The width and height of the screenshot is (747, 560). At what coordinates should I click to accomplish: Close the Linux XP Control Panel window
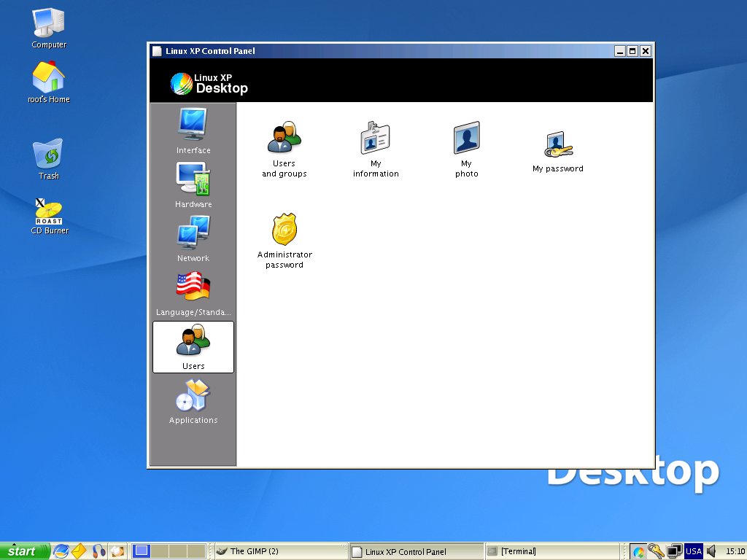click(x=646, y=51)
